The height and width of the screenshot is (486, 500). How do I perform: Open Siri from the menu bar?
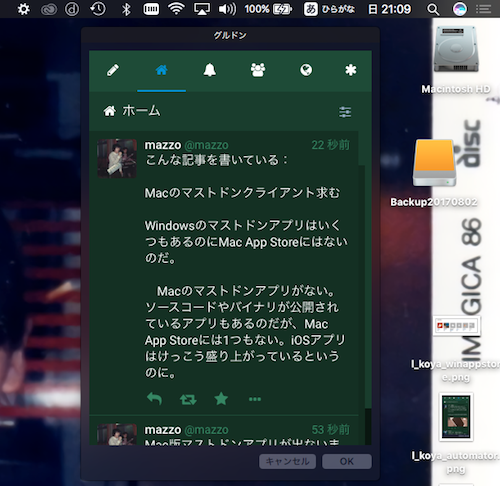459,9
